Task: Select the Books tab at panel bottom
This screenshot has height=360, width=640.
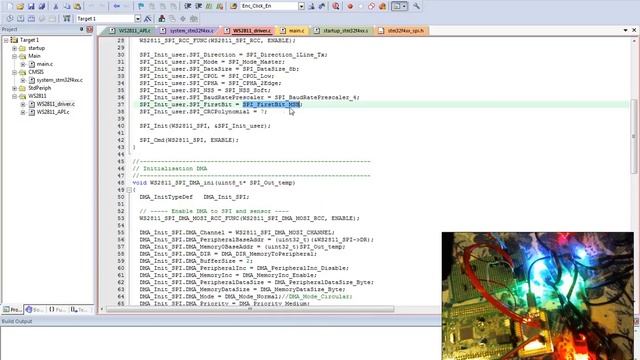Action: (x=35, y=310)
